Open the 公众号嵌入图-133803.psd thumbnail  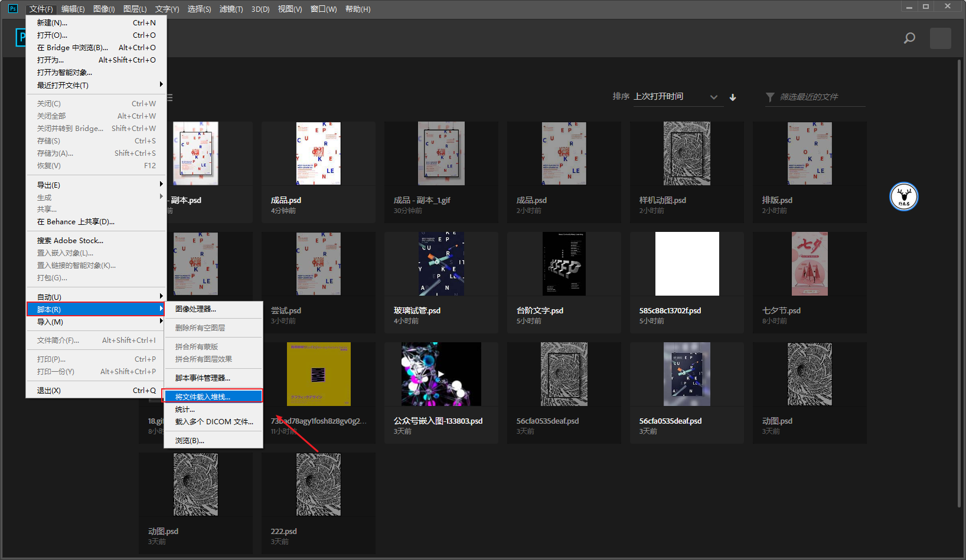tap(441, 374)
